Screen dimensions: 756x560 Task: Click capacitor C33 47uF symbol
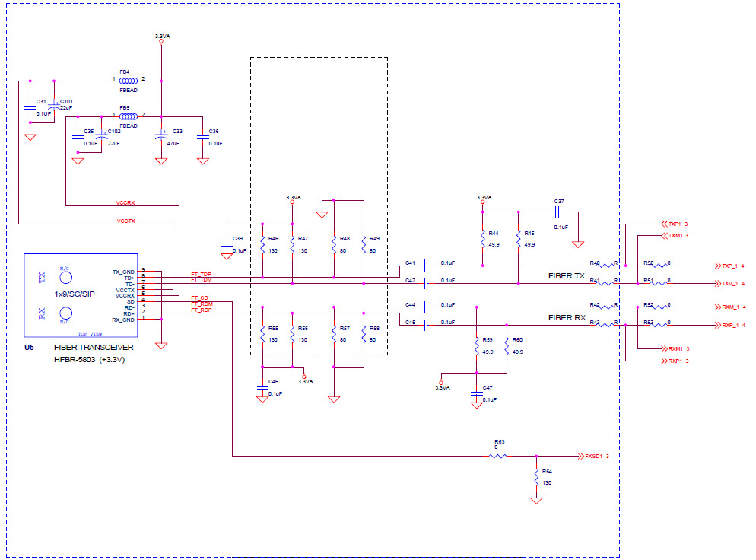pyautogui.click(x=162, y=137)
